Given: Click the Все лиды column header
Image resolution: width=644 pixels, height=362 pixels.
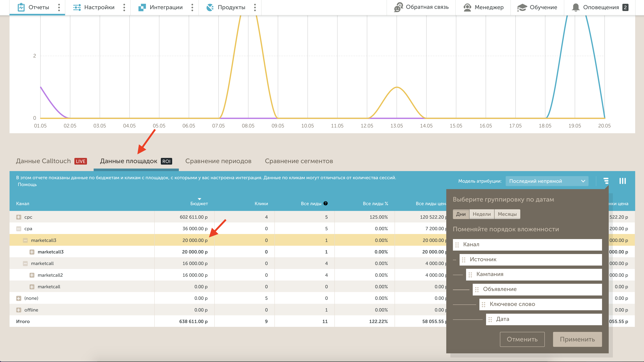Looking at the screenshot, I should coord(311,204).
